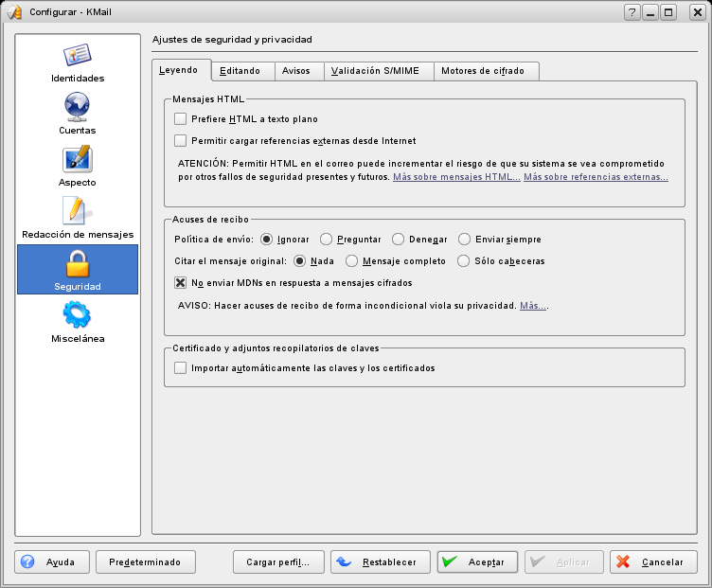Click the title bar help question mark
Screen dimensions: 712x588
[632, 12]
